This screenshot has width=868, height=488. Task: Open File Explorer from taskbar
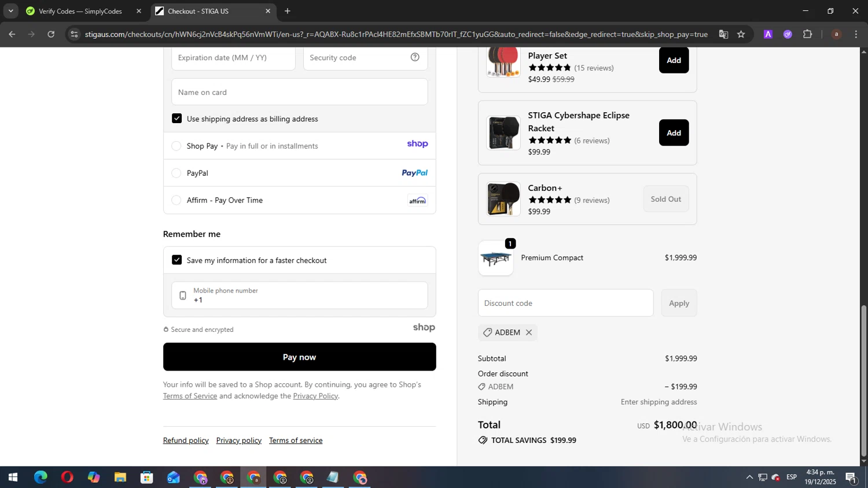pyautogui.click(x=120, y=478)
